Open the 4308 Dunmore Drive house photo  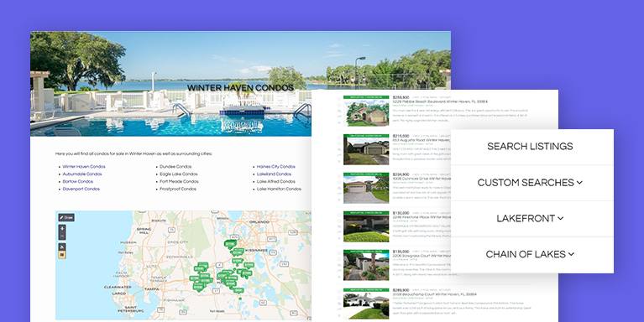pos(366,188)
